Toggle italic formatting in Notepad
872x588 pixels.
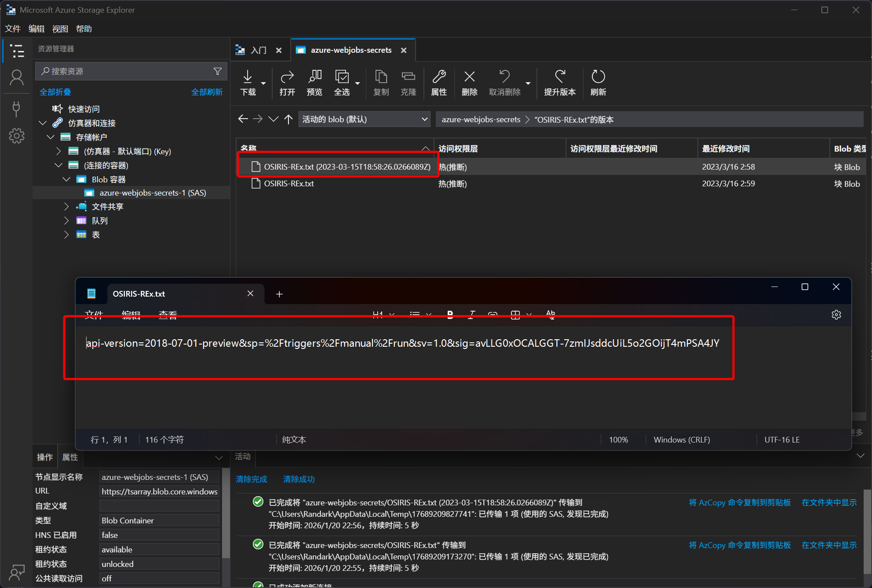pyautogui.click(x=471, y=314)
